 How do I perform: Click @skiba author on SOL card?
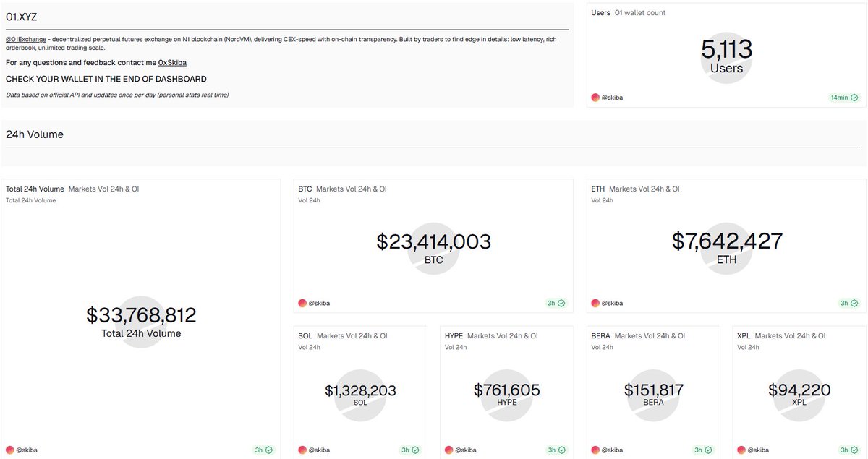pos(320,450)
